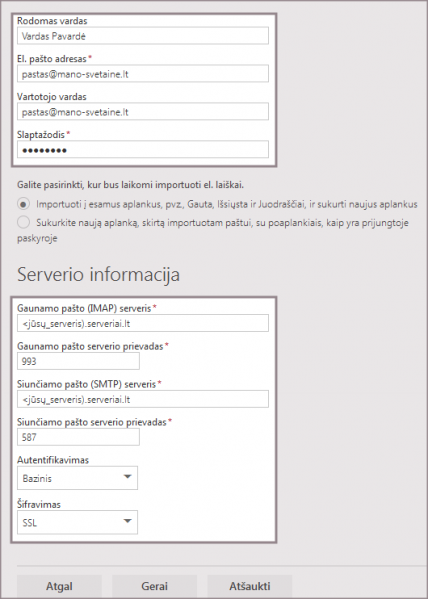Viewport: 428px width, 599px height.
Task: Click the 'Vartotojo vardas' label
Action: point(52,97)
